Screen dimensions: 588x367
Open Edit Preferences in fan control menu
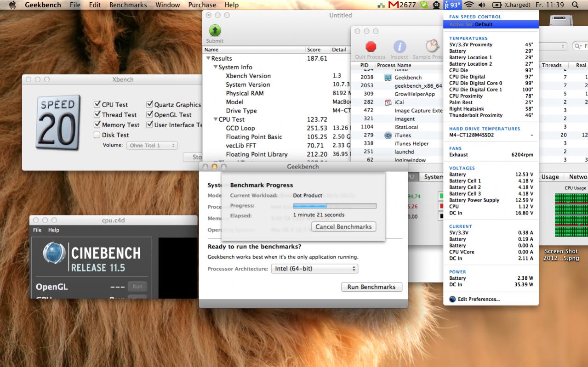click(x=479, y=299)
